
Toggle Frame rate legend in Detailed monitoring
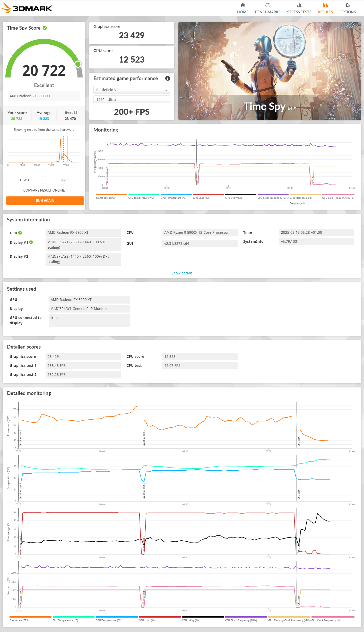click(30, 619)
